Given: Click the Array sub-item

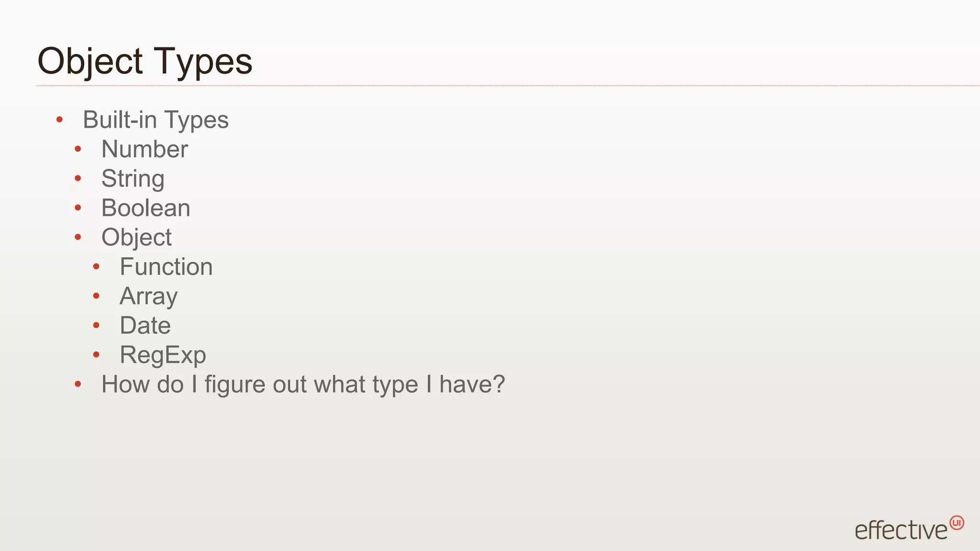Looking at the screenshot, I should click(148, 297).
